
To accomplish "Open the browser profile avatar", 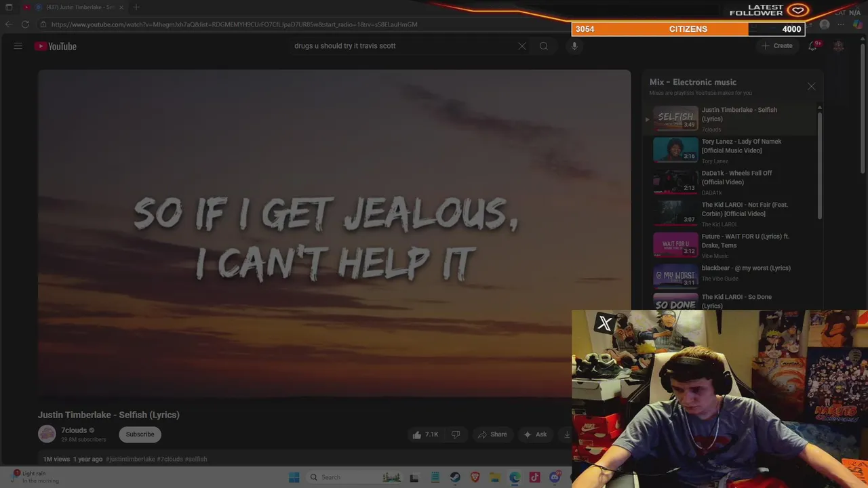I will click(x=825, y=24).
